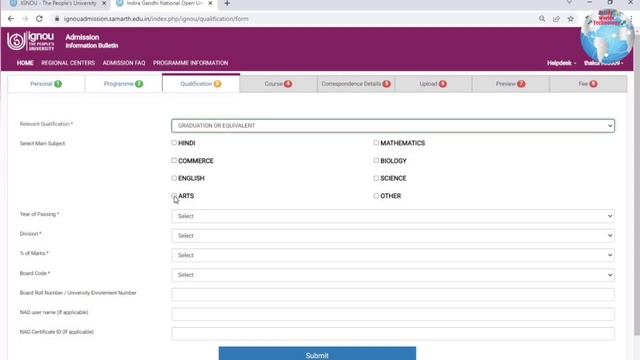This screenshot has height=360, width=640.
Task: Open the Fee tab
Action: point(588,84)
